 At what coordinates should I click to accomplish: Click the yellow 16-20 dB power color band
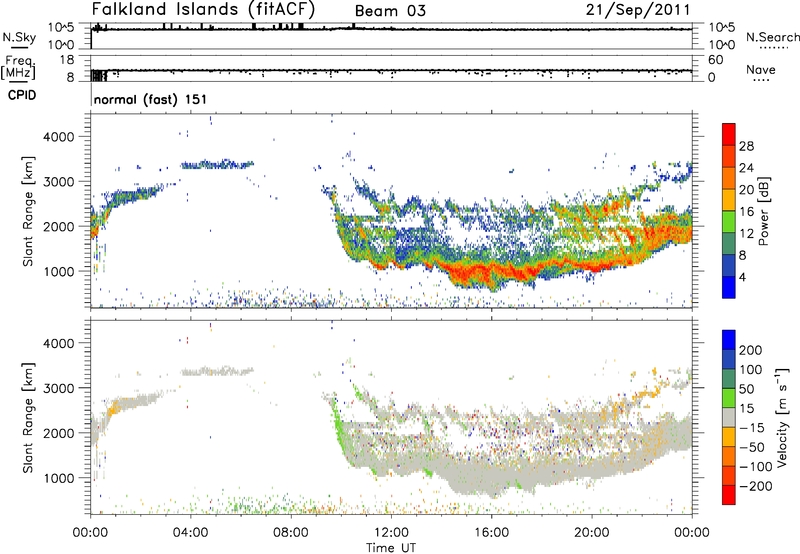tap(729, 199)
